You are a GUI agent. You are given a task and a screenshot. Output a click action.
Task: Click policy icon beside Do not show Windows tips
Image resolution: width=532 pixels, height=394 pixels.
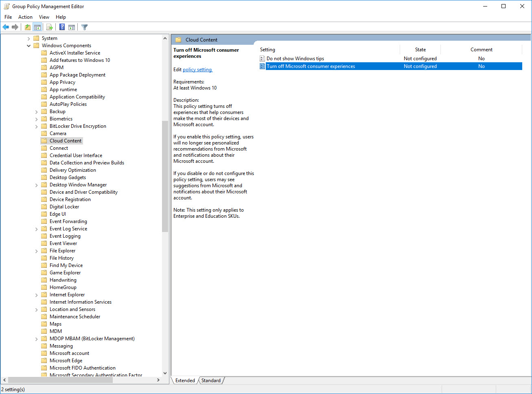click(263, 59)
